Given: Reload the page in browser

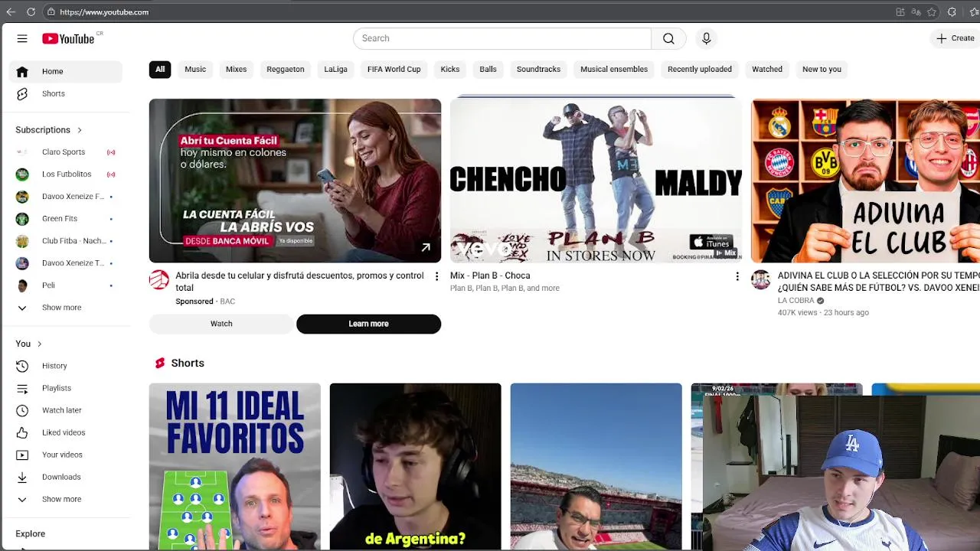Looking at the screenshot, I should (31, 11).
